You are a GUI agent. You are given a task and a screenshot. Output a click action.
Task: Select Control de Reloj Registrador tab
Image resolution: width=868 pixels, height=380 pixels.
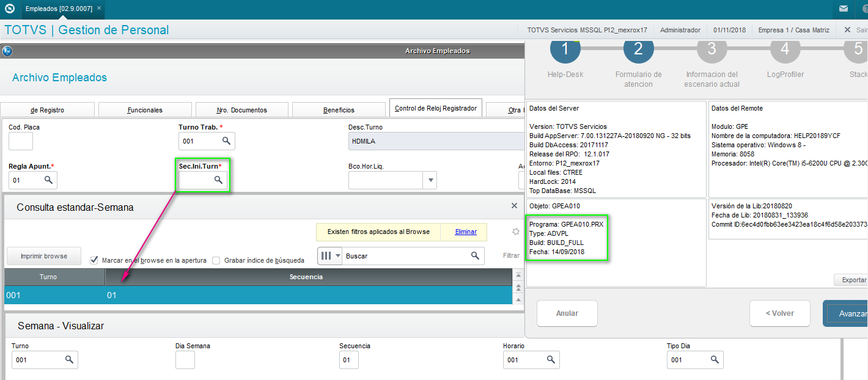click(436, 108)
